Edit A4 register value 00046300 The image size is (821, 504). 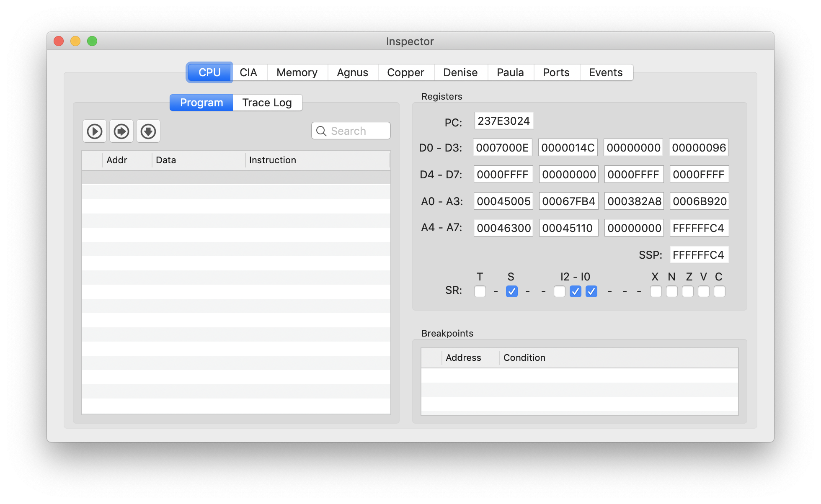(x=503, y=228)
